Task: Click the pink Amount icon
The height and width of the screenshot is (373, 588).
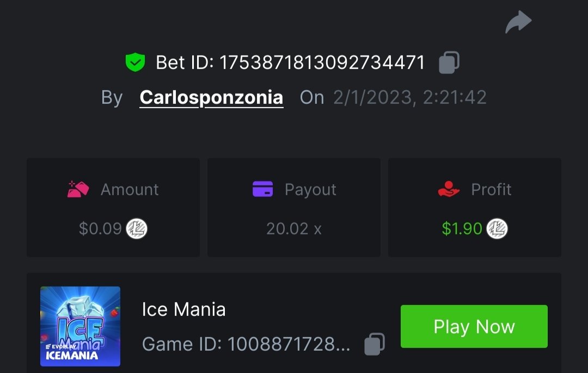Action: coord(78,189)
